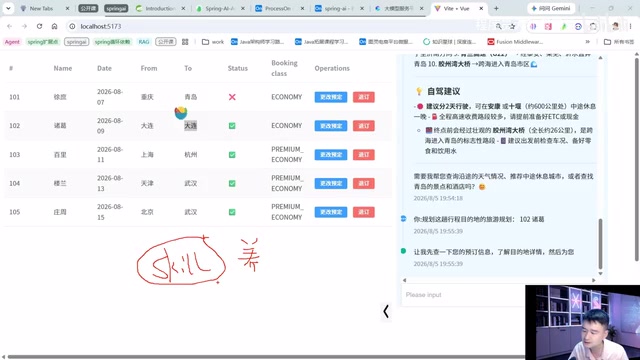Switch to the Introduction tab
This screenshot has height=360, width=640.
coord(160,8)
